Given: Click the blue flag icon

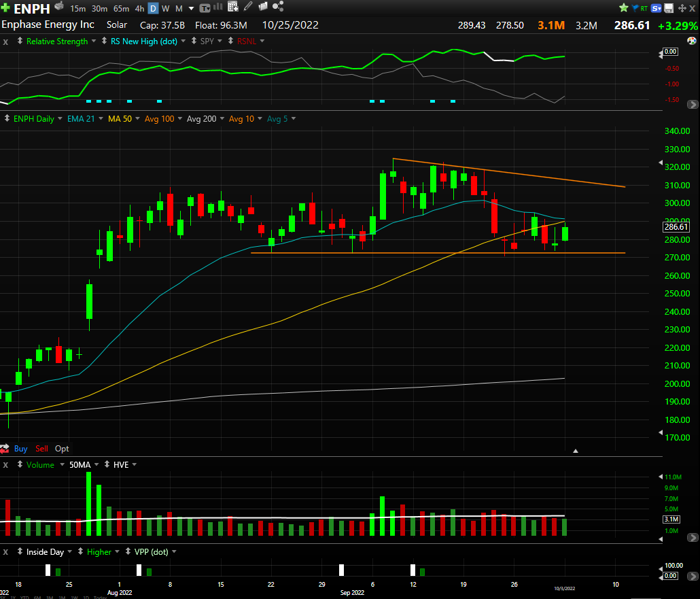Looking at the screenshot, I should coord(635,8).
